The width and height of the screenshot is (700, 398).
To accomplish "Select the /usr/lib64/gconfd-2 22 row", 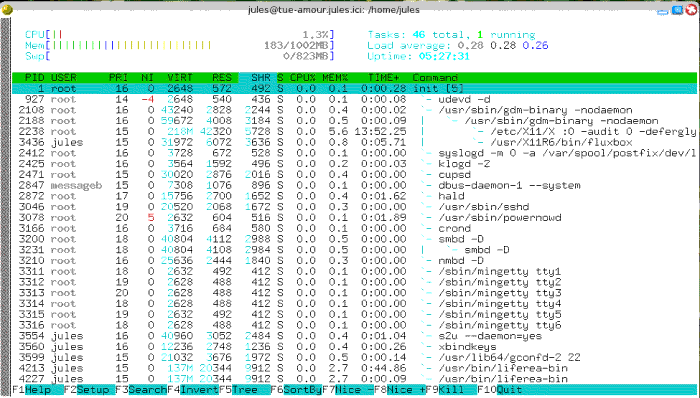I will click(x=354, y=357).
